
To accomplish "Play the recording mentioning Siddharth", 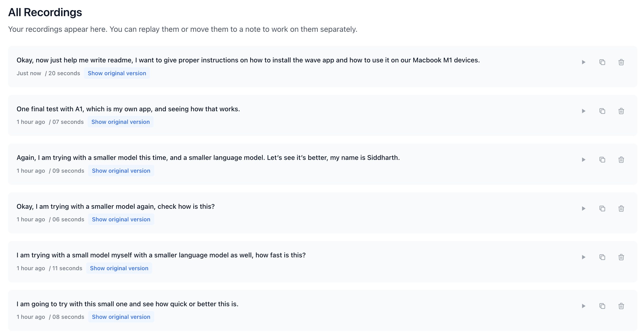I will (x=584, y=160).
